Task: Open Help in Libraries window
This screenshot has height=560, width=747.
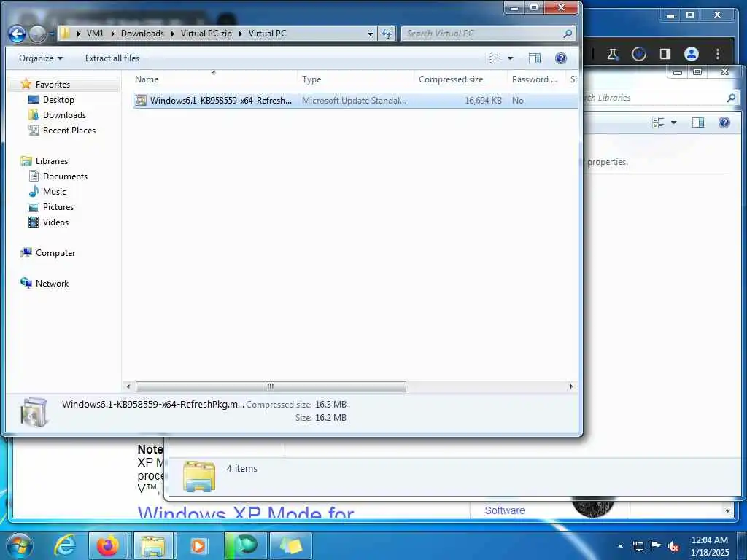Action: coord(724,122)
